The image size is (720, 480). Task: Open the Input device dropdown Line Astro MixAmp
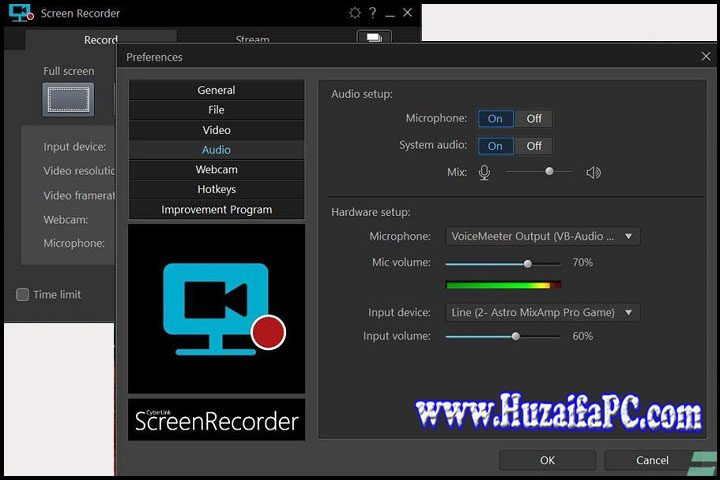pos(542,312)
